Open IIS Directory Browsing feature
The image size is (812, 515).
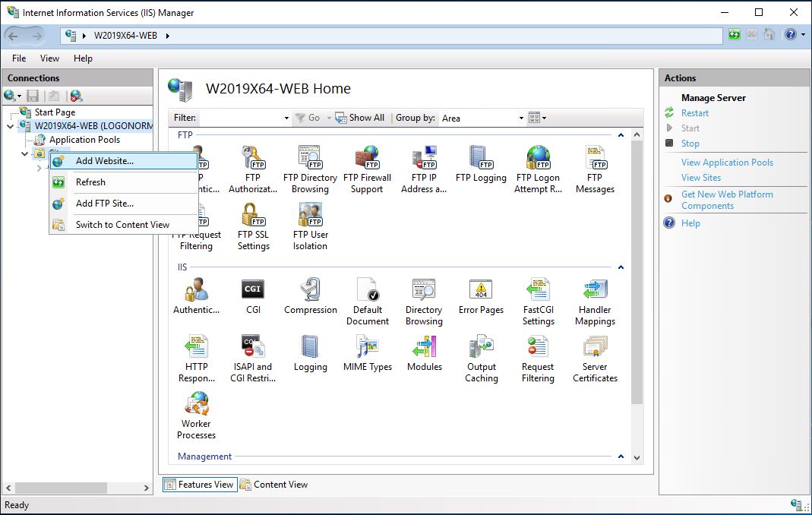coord(424,302)
